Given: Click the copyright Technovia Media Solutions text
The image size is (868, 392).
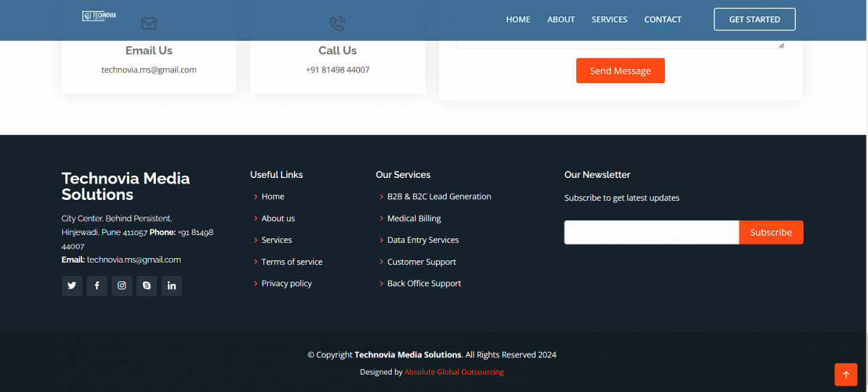Looking at the screenshot, I should [408, 355].
